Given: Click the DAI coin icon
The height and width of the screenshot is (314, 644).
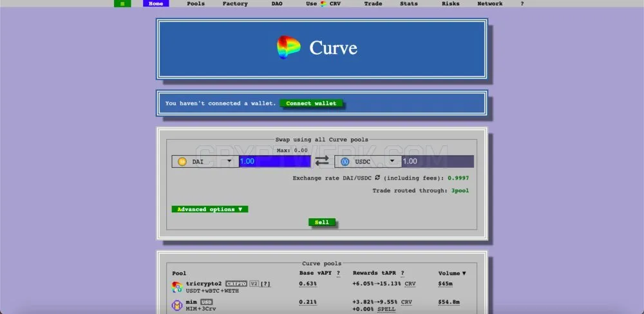Looking at the screenshot, I should coord(182,162).
